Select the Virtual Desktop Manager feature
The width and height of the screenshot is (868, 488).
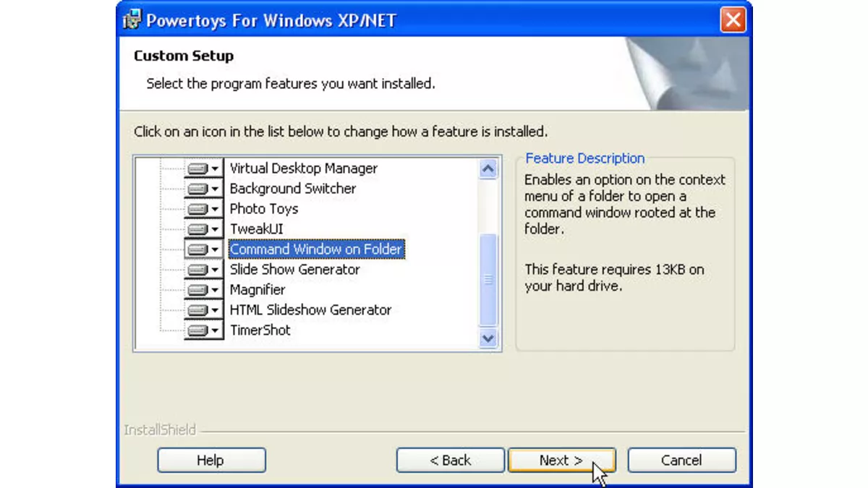click(303, 168)
